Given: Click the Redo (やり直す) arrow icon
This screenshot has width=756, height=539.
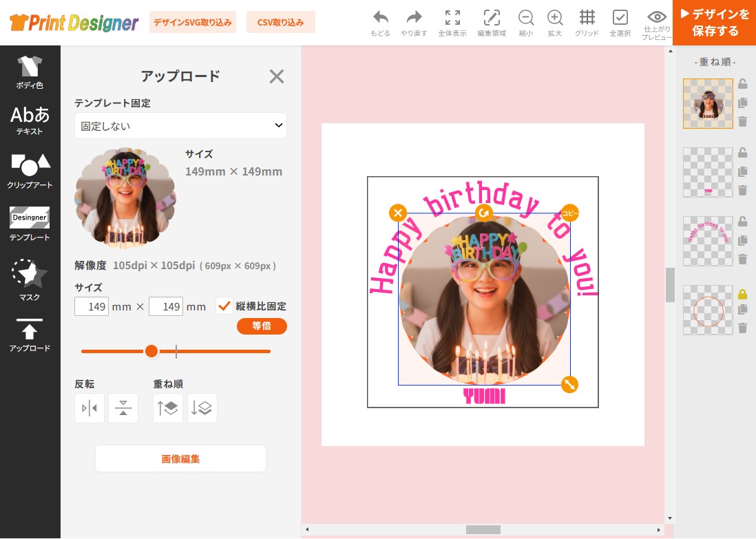Looking at the screenshot, I should point(414,18).
